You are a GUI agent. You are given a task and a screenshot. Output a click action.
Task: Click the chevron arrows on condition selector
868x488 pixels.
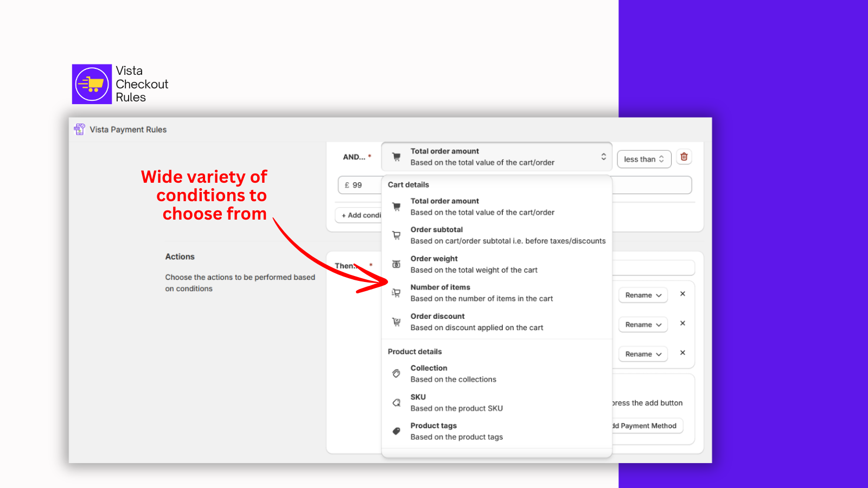[x=603, y=157]
